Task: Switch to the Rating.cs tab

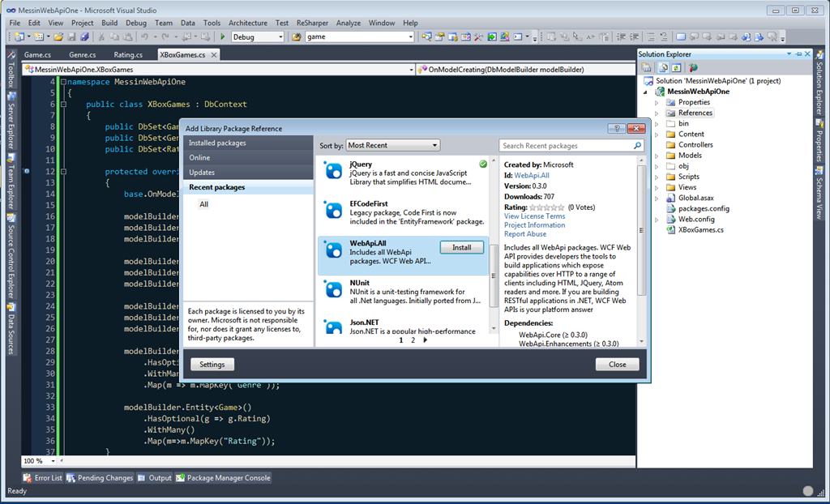Action: point(128,54)
